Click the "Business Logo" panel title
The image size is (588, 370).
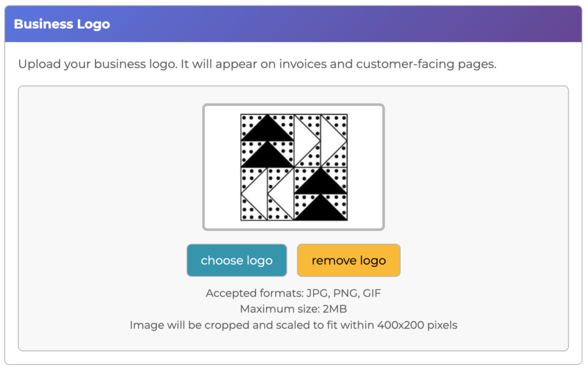pos(61,24)
